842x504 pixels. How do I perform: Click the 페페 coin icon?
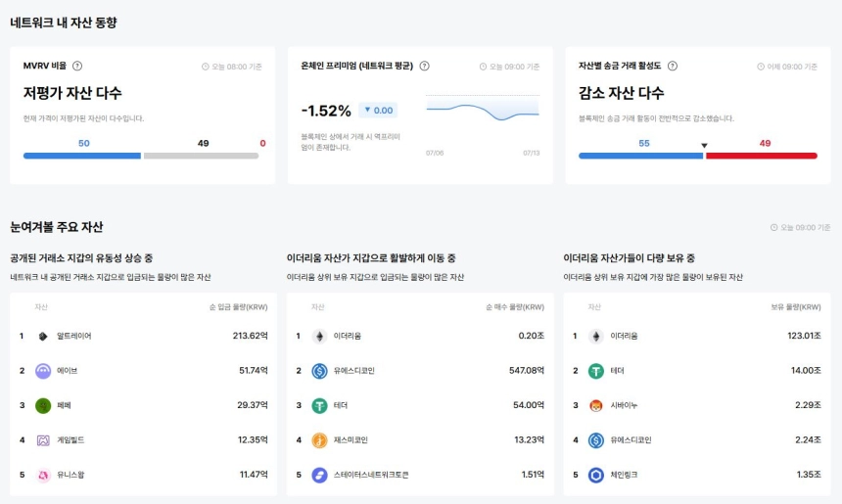tap(43, 405)
